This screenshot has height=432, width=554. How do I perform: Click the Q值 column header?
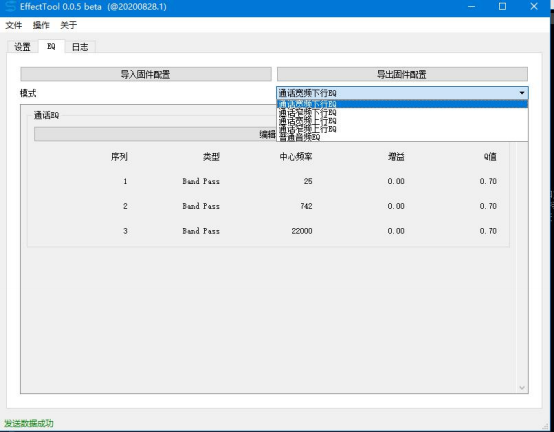[490, 156]
